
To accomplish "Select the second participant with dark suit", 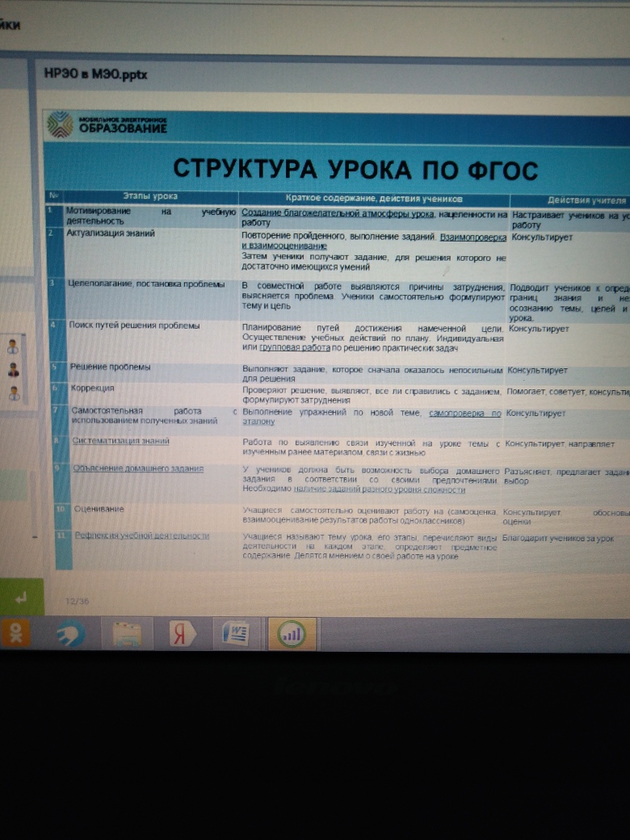I will [x=13, y=370].
